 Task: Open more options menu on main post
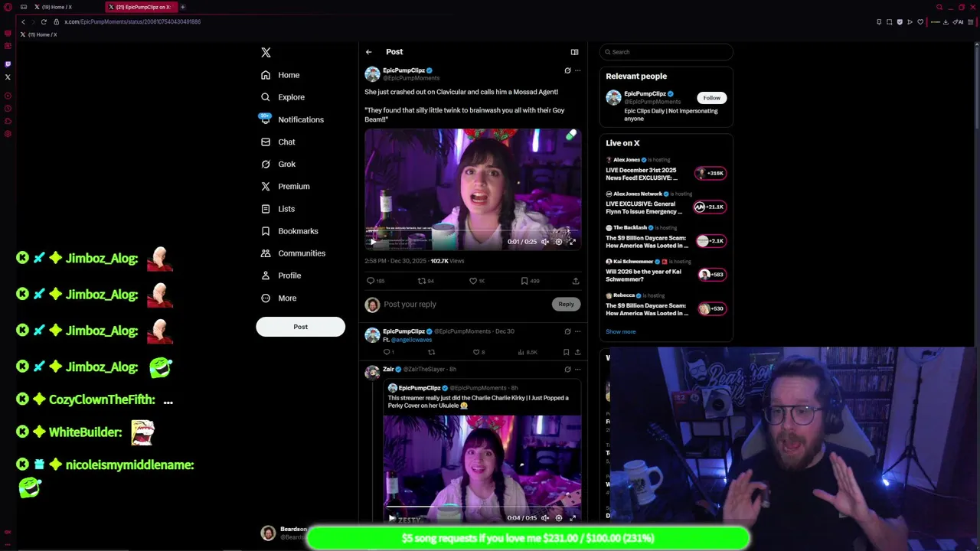pos(577,70)
